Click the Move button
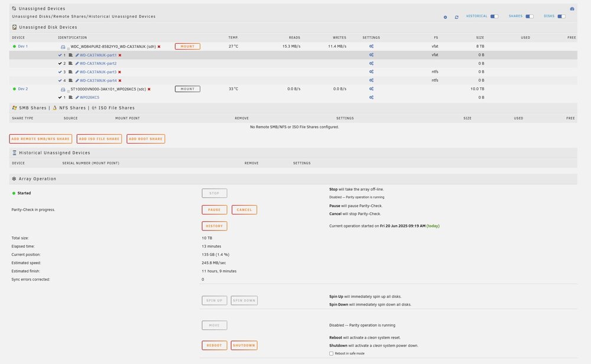591x364 pixels. point(214,325)
